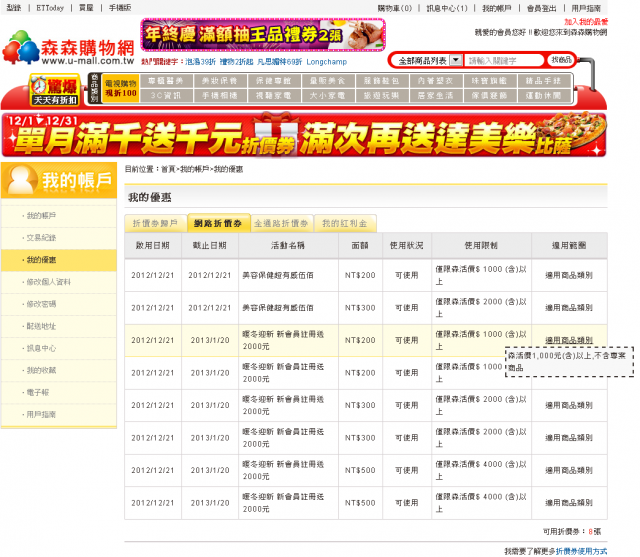The width and height of the screenshot is (640, 557).
Task: Click the 可用折價券 8張 count text
Action: (x=572, y=532)
